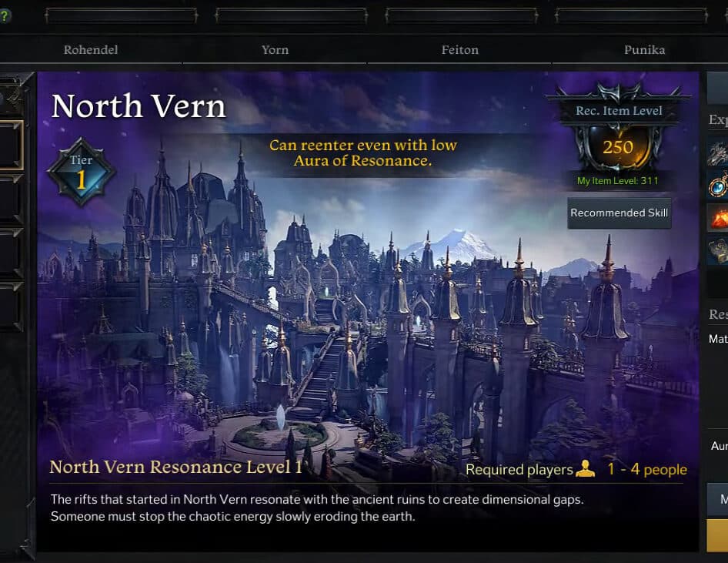Select the dungeon entry below the highlighted one
The image size is (728, 563).
point(11,199)
